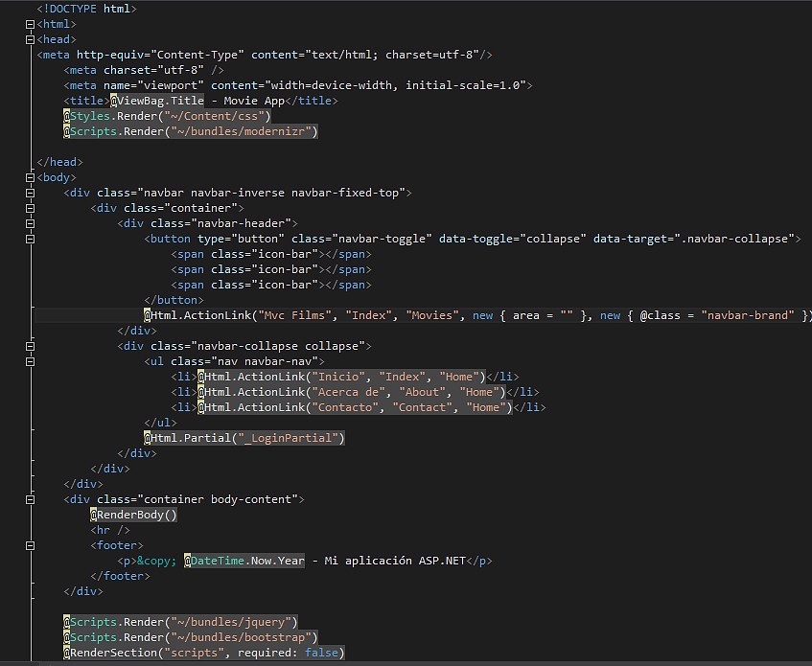Image resolution: width=812 pixels, height=666 pixels.
Task: Click the @ViewBag.Title expression
Action: click(157, 101)
